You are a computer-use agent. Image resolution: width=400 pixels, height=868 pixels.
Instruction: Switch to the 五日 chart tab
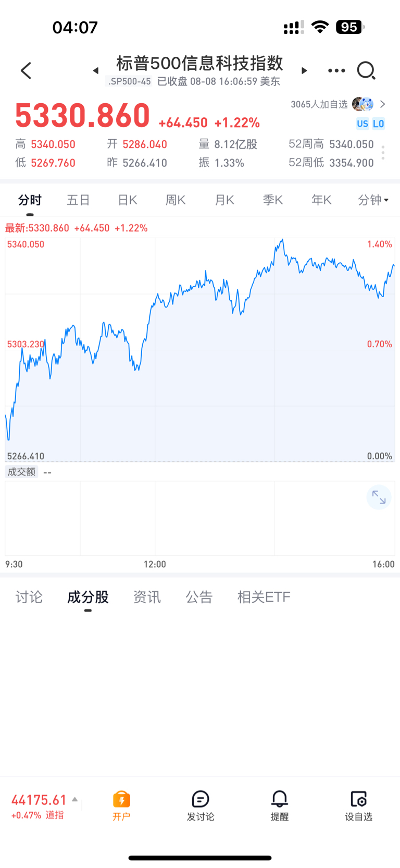(x=79, y=200)
